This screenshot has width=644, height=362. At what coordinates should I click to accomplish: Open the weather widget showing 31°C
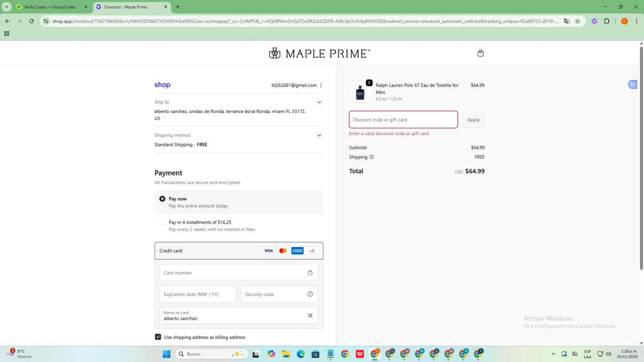[x=19, y=354]
